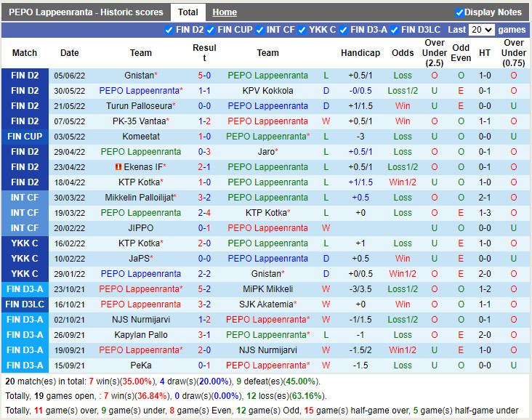Open the MiPK Mikkeli team link

(267, 289)
